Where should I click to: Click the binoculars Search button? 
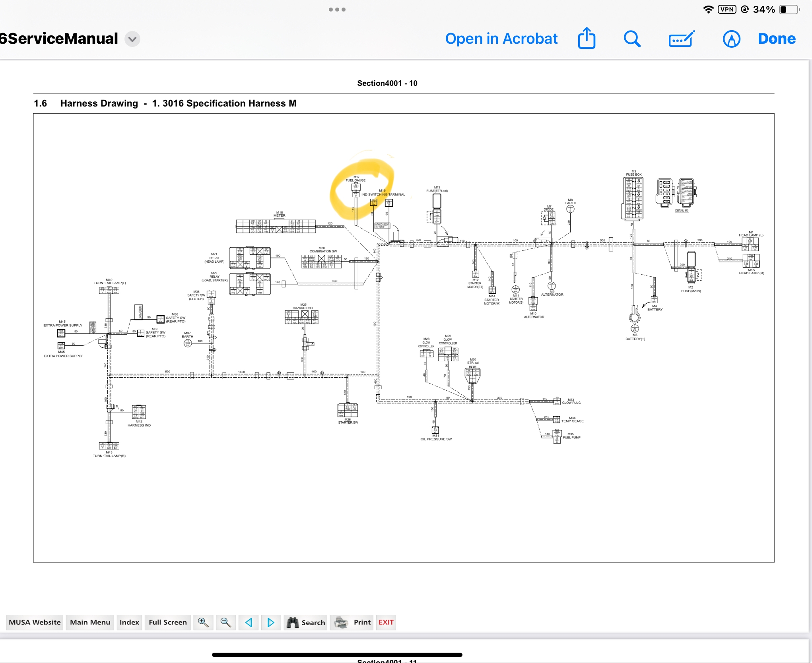[x=306, y=622]
